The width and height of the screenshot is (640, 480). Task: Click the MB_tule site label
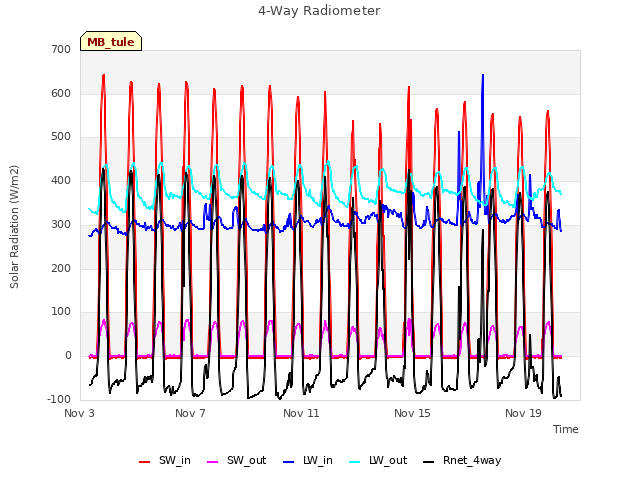[111, 42]
